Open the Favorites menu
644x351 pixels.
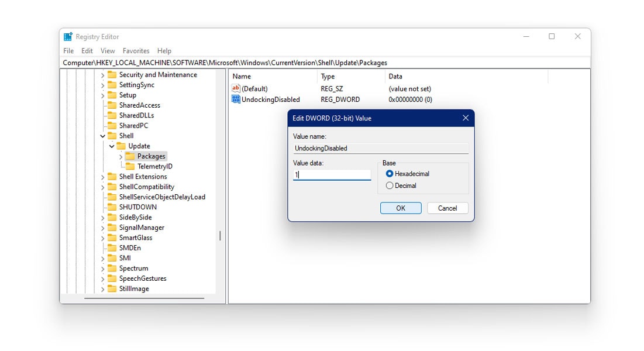[136, 50]
